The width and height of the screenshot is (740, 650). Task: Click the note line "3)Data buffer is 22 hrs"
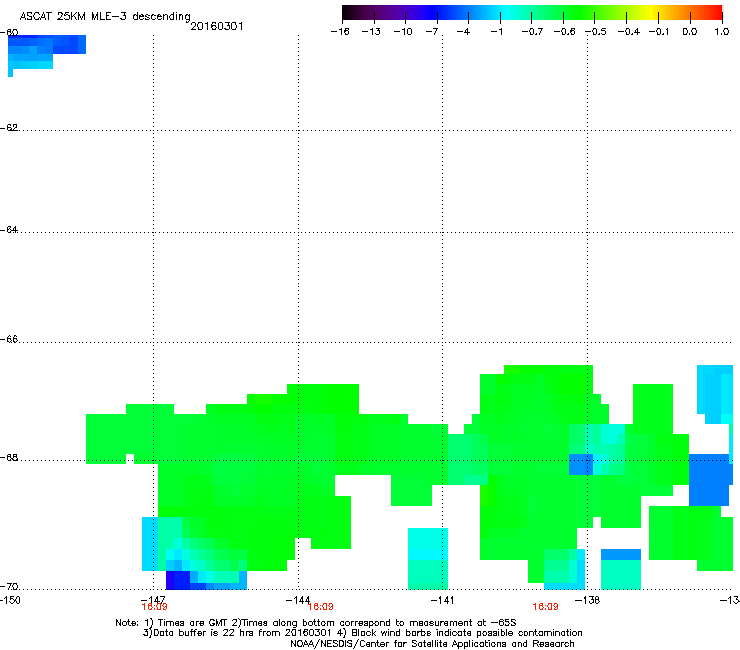point(362,633)
